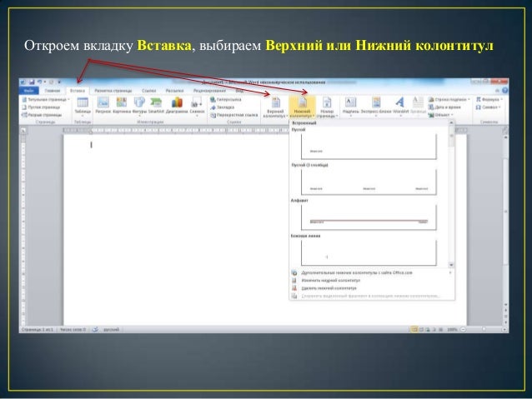532x399 pixels.
Task: Click the Рисунок insert icon
Action: click(x=103, y=105)
